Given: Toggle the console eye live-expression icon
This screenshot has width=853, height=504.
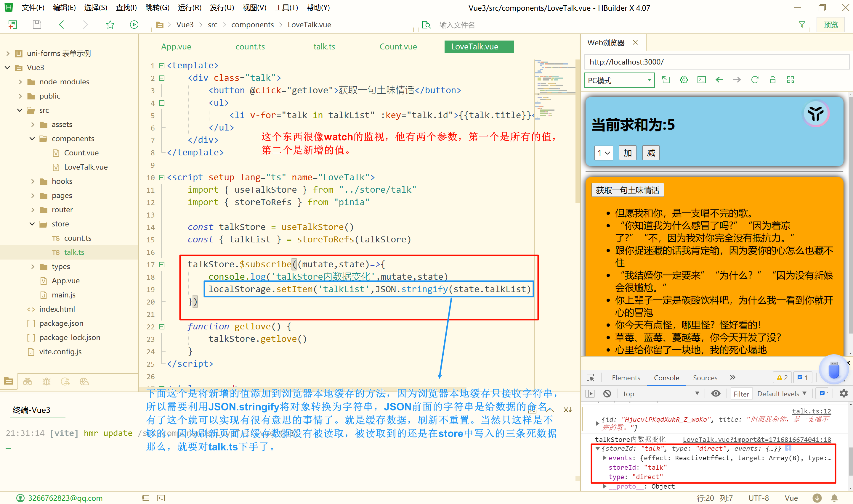Looking at the screenshot, I should coord(715,394).
